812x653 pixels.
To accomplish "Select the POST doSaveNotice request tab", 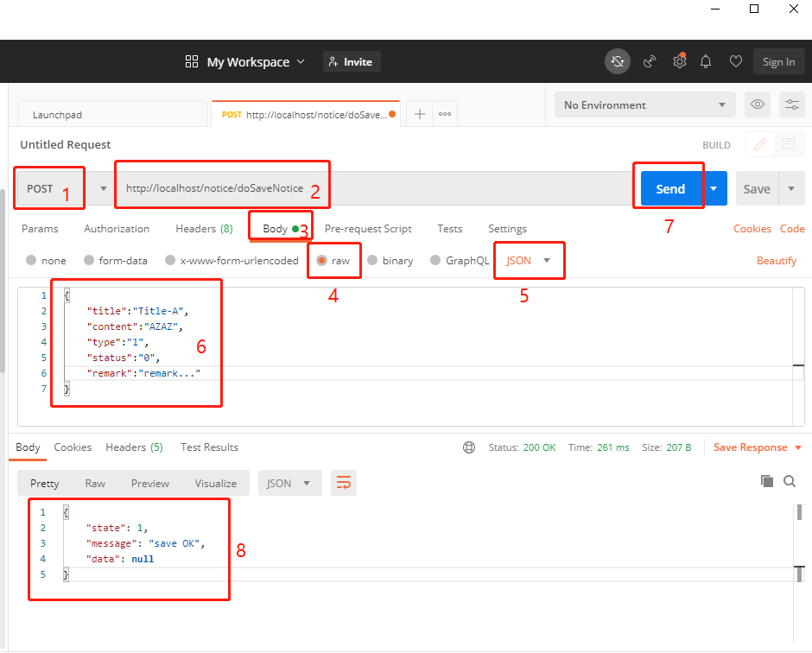I will [x=306, y=114].
